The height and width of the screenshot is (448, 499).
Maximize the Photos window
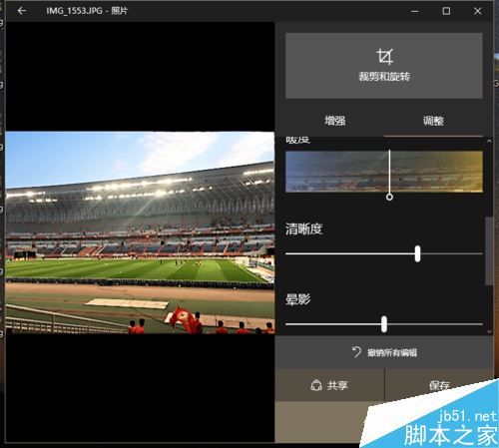tap(446, 11)
